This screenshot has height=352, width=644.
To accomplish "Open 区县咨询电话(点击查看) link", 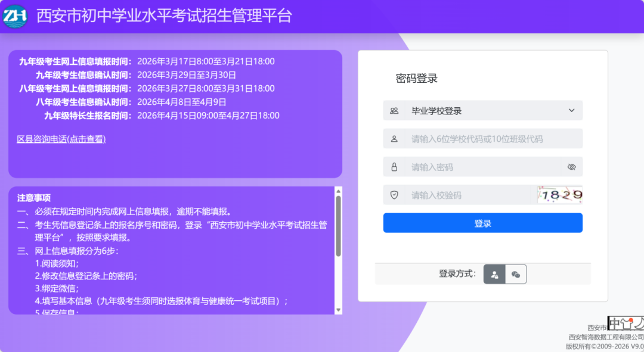I will [61, 139].
